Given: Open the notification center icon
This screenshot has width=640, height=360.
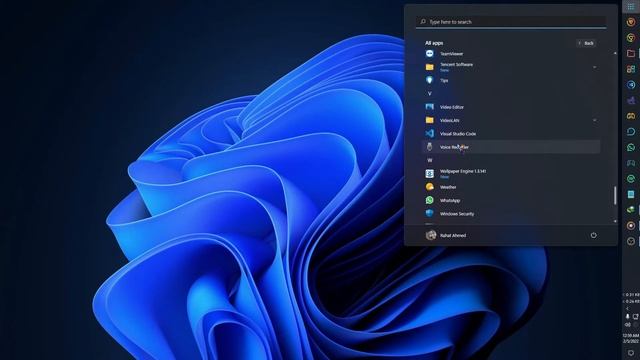Looking at the screenshot, I should 631,353.
